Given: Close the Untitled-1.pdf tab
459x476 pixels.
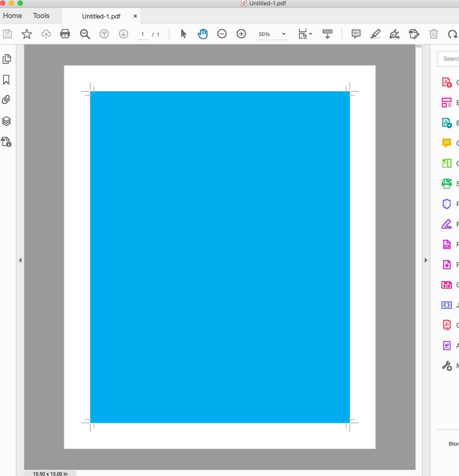Looking at the screenshot, I should point(135,16).
